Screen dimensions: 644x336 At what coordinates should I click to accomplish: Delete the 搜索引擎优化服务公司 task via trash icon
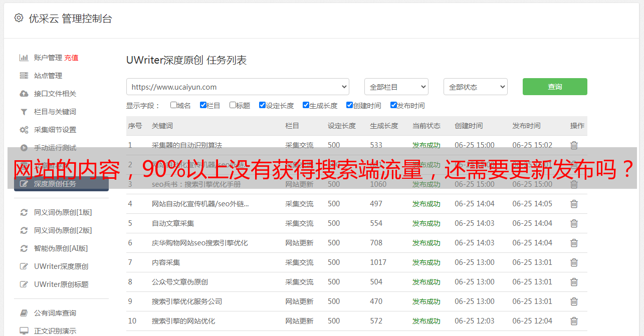[x=574, y=301]
